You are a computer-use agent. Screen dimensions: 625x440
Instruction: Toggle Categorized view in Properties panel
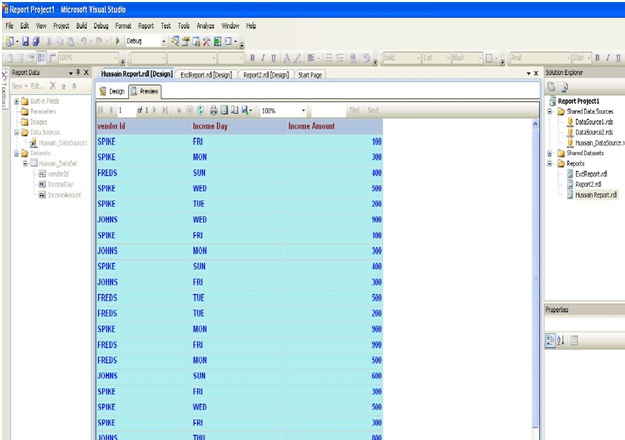(x=550, y=340)
